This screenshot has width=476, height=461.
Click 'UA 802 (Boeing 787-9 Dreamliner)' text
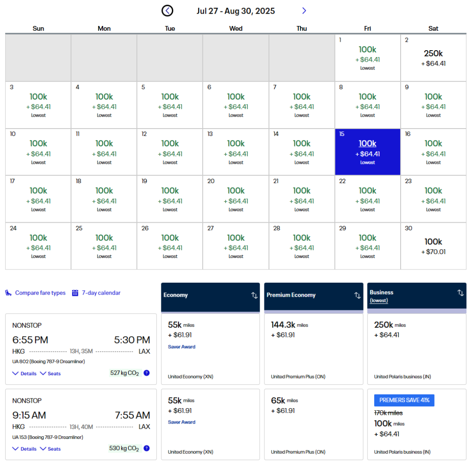point(48,361)
